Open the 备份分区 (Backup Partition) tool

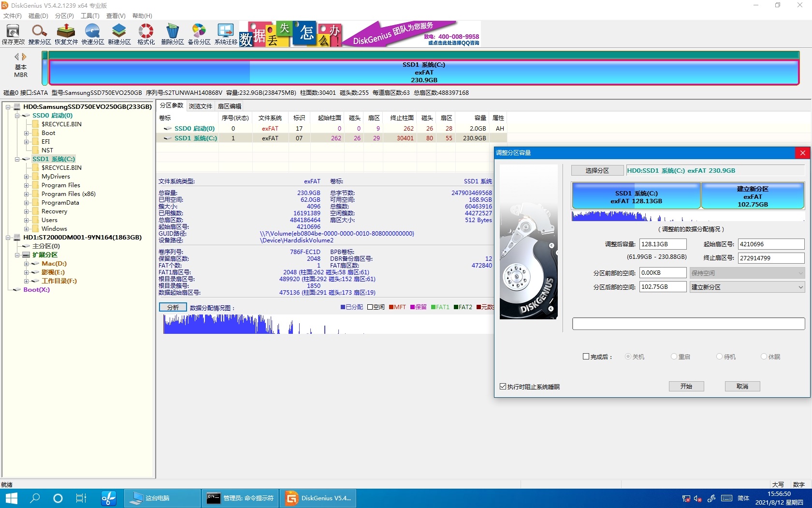(x=199, y=34)
